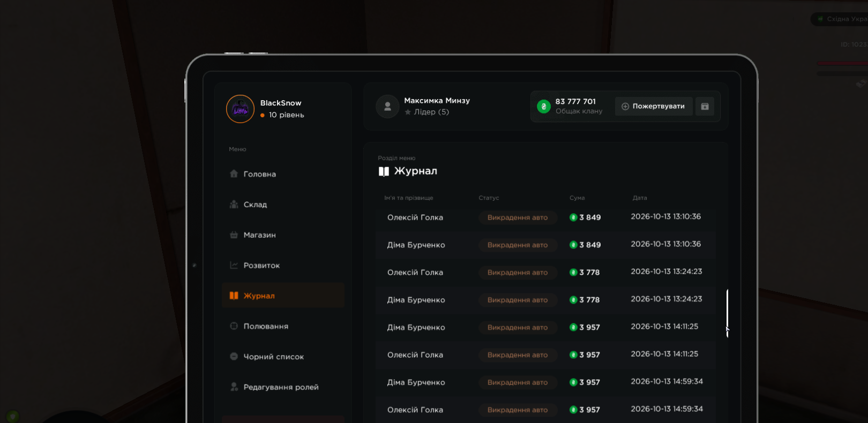868x423 pixels.
Task: Click the BlackSnow clan avatar
Action: (240, 109)
